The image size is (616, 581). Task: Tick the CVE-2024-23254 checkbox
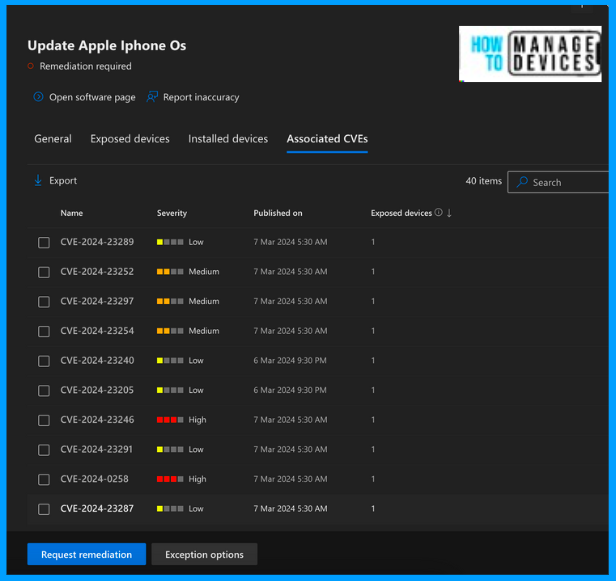click(x=44, y=331)
